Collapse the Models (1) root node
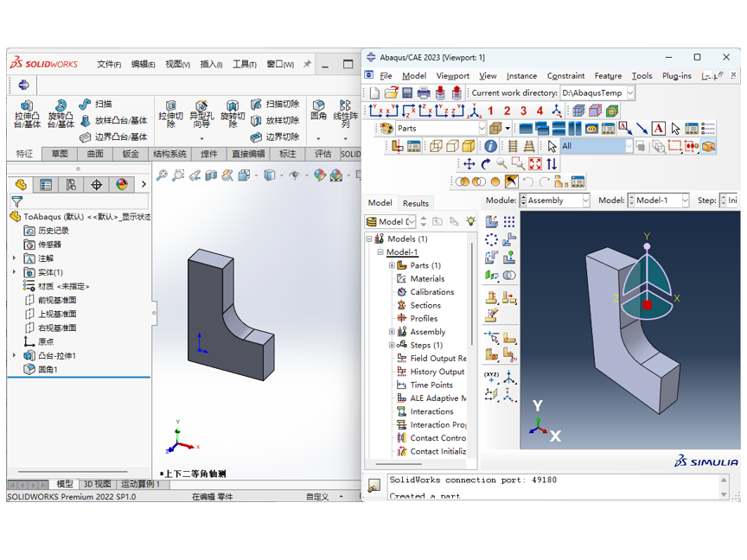747x560 pixels. (368, 239)
